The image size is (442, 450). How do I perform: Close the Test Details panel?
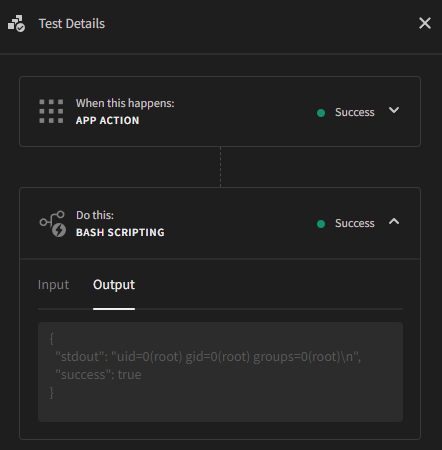425,23
